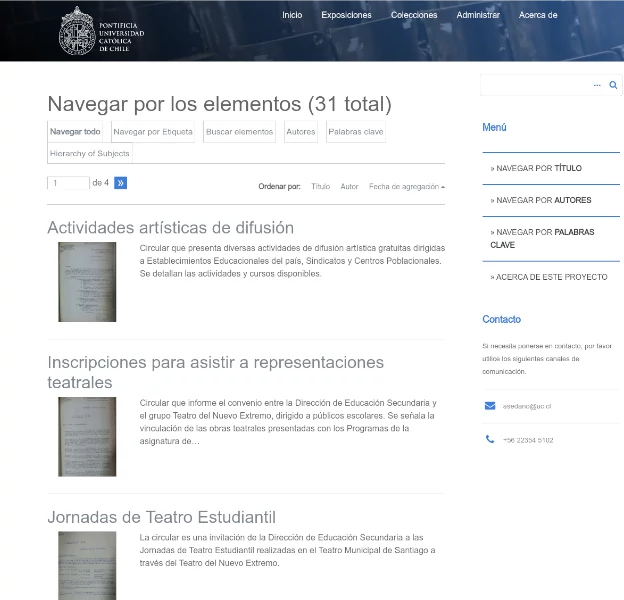Sort by Fecha de agregación
This screenshot has height=600, width=624.
click(406, 187)
